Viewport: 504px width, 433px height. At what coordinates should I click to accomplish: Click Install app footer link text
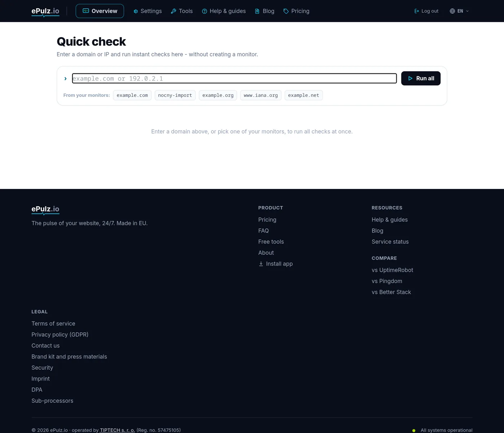[x=279, y=264]
